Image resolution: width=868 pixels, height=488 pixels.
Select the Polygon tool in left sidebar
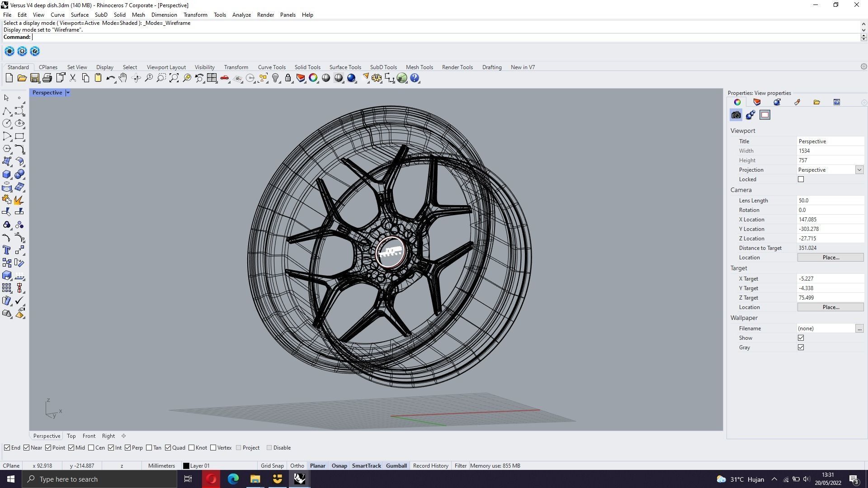click(7, 149)
